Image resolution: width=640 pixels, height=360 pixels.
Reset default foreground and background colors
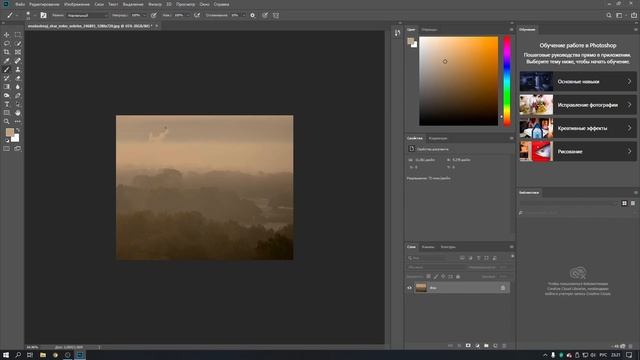[x=7, y=140]
